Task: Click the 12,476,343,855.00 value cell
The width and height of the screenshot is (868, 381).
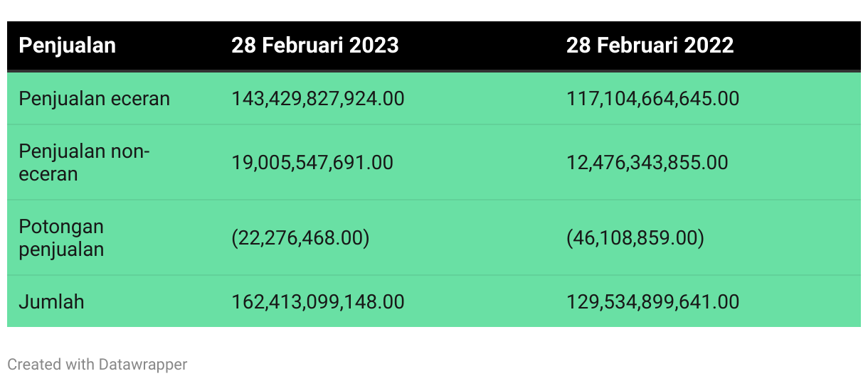Action: tap(647, 163)
